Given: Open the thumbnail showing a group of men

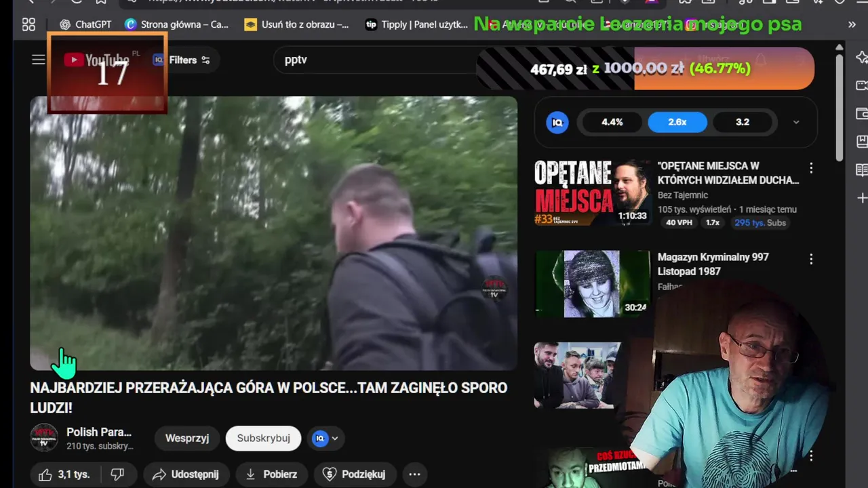Looking at the screenshot, I should [x=578, y=375].
